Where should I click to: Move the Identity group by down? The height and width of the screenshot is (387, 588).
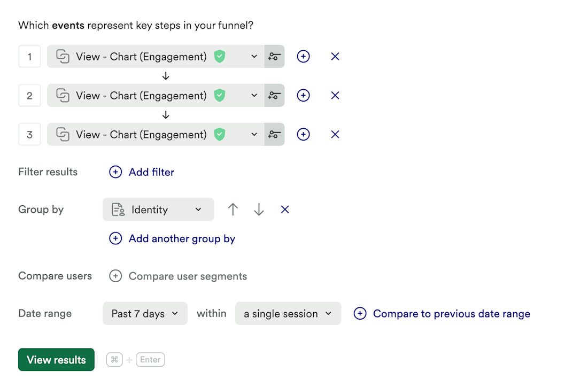pos(259,210)
